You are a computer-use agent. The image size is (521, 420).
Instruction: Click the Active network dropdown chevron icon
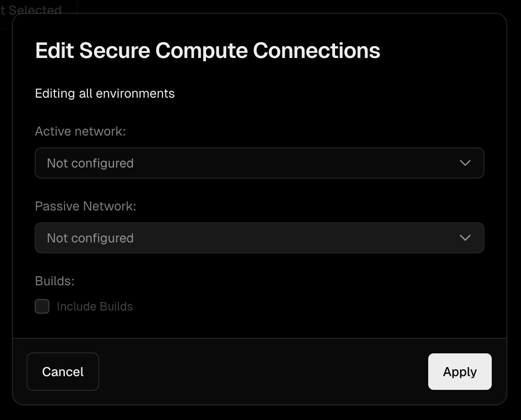point(466,163)
